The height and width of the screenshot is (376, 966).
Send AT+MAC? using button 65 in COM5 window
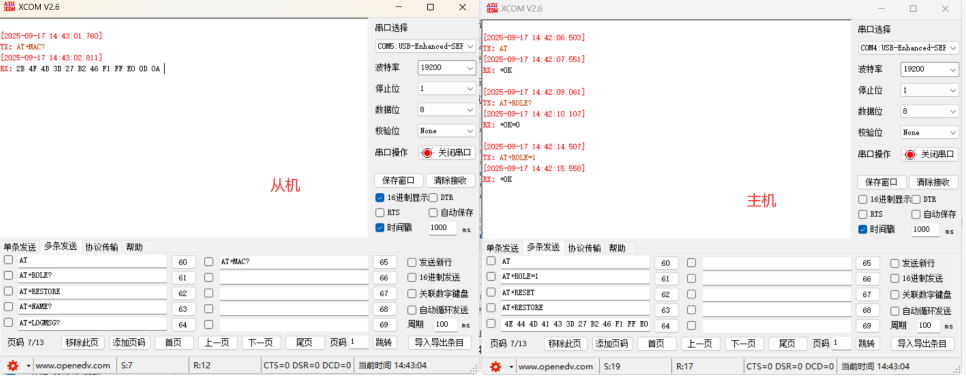[x=384, y=262]
